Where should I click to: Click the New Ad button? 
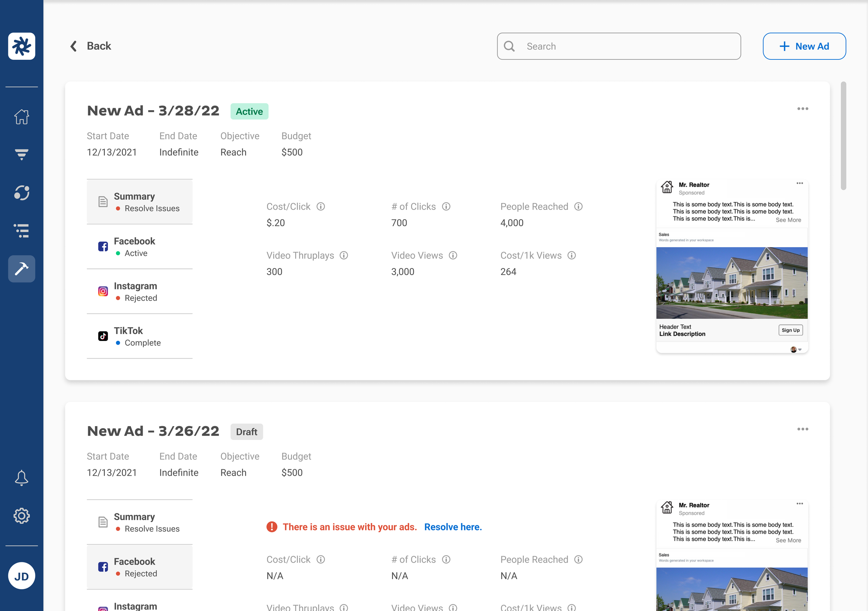coord(804,46)
